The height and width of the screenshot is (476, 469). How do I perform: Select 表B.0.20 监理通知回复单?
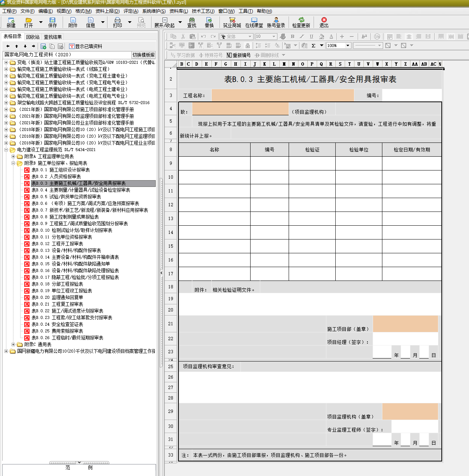[x=57, y=297]
